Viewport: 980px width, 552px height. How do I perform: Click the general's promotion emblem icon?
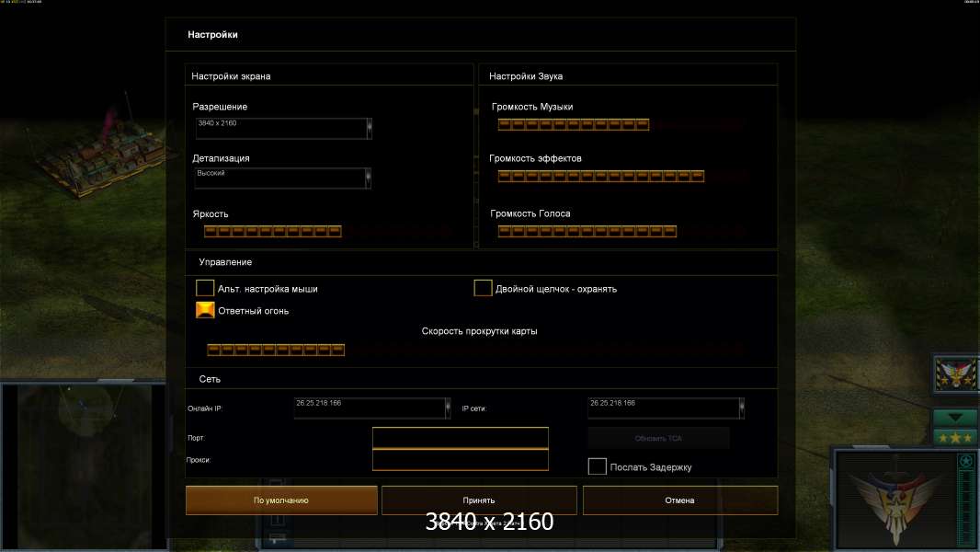point(955,375)
